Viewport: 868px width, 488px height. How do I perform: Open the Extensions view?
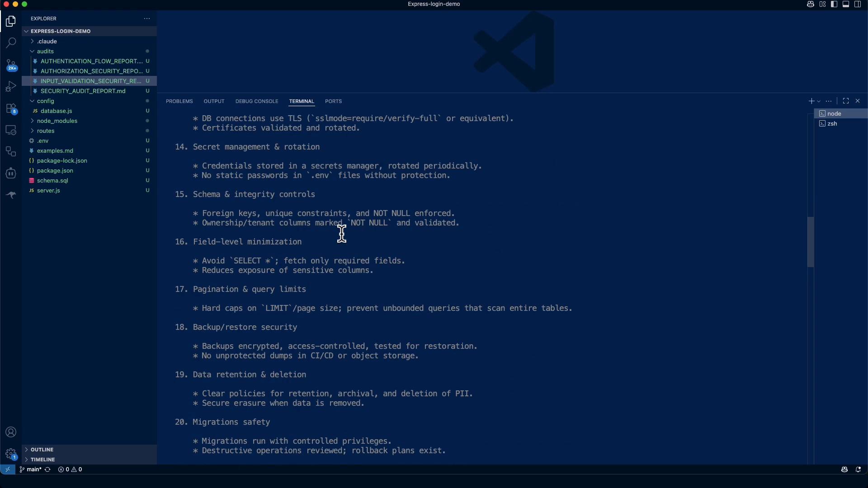11,108
